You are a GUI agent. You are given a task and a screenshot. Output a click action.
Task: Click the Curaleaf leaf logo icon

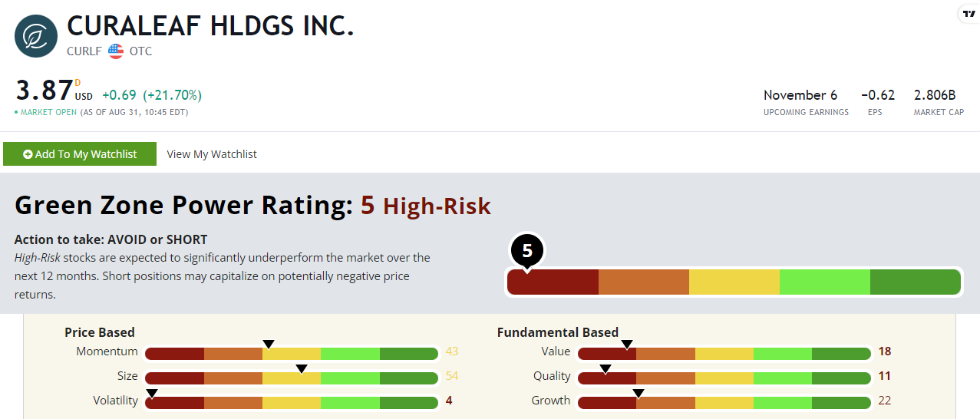[35, 36]
